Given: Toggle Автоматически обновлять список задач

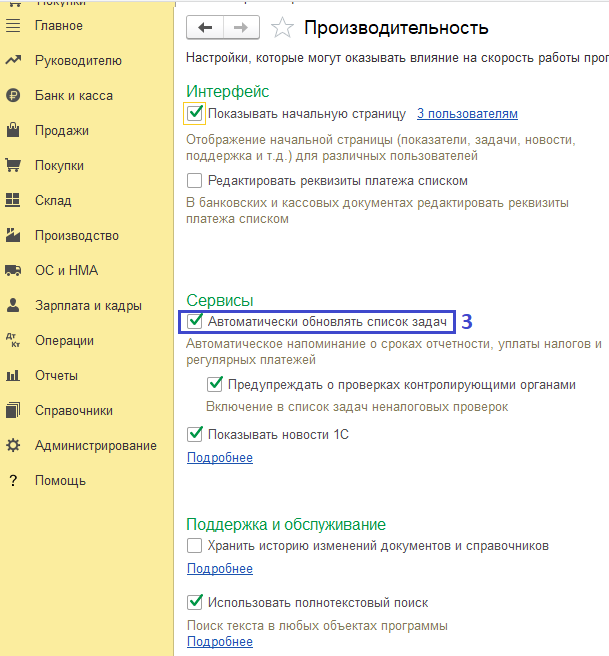Looking at the screenshot, I should 195,322.
